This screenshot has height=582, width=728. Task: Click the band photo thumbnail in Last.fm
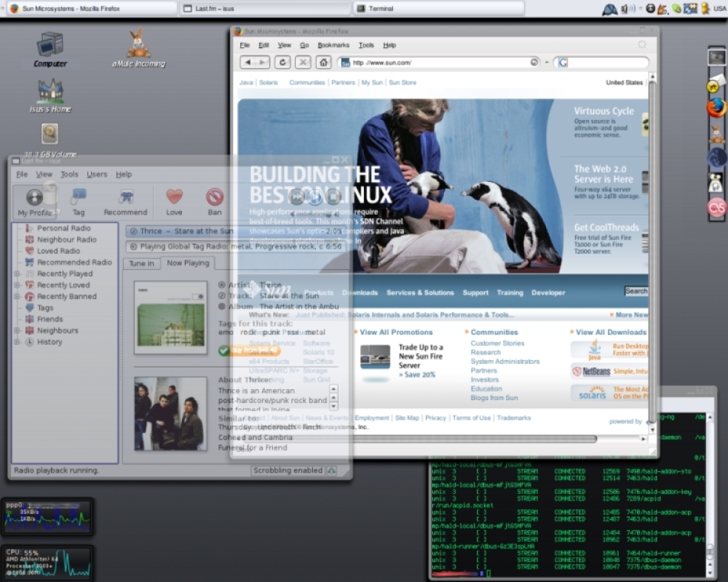pos(170,414)
